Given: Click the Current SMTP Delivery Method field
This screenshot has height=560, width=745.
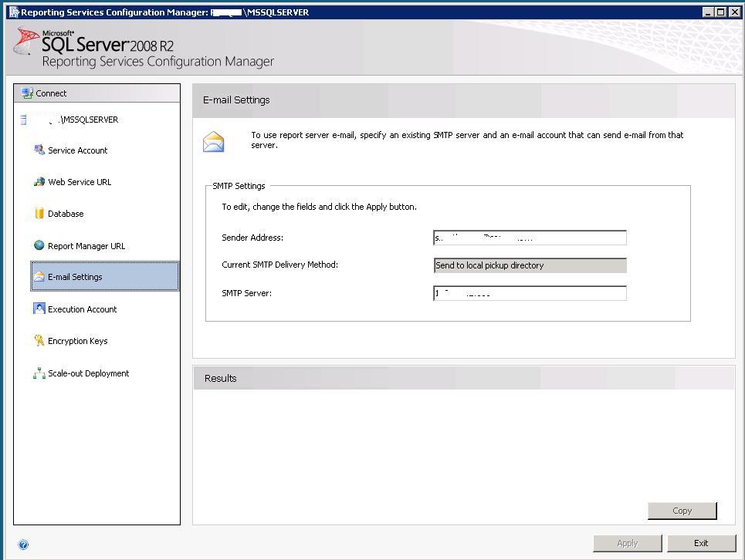Looking at the screenshot, I should click(x=530, y=265).
